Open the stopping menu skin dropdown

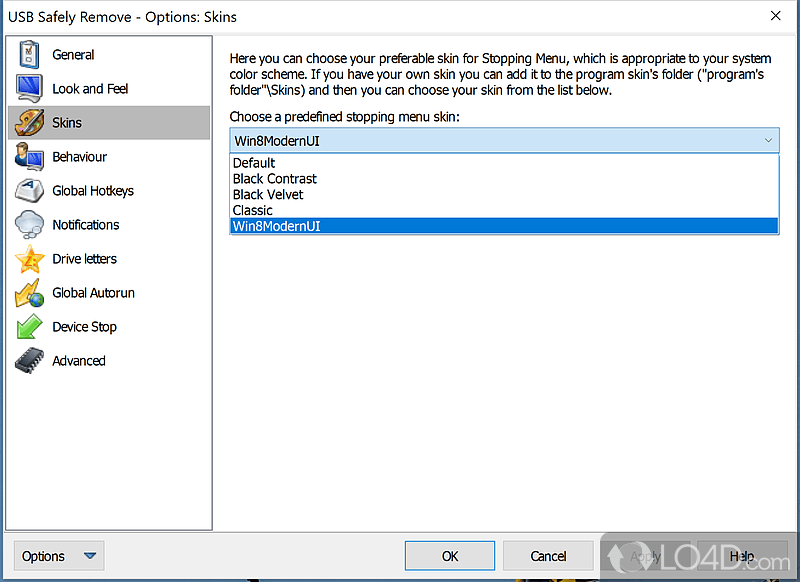[769, 140]
